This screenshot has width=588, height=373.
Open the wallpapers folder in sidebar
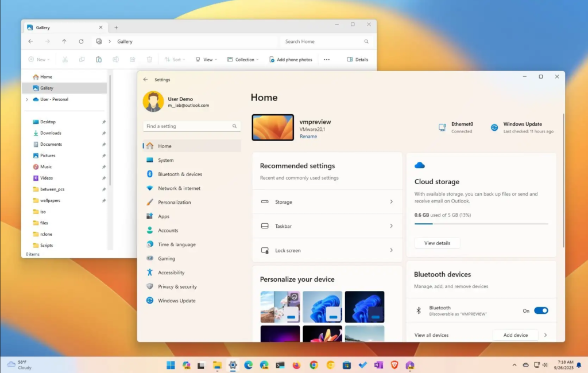pyautogui.click(x=64, y=200)
